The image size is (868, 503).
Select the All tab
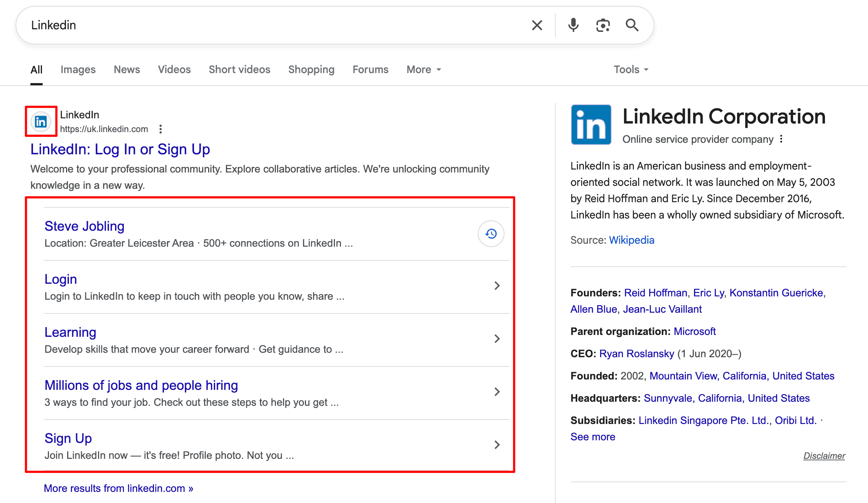coord(36,70)
